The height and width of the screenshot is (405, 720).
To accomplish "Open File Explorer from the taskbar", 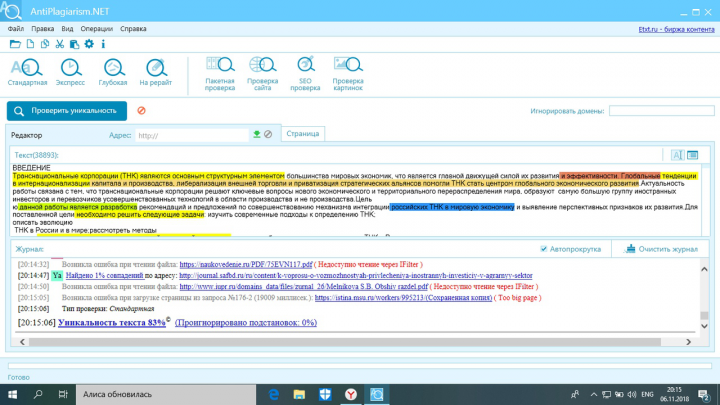I will 299,394.
